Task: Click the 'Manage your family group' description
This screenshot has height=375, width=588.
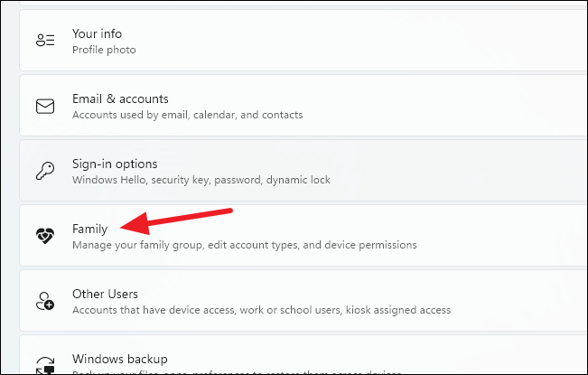Action: pyautogui.click(x=245, y=245)
